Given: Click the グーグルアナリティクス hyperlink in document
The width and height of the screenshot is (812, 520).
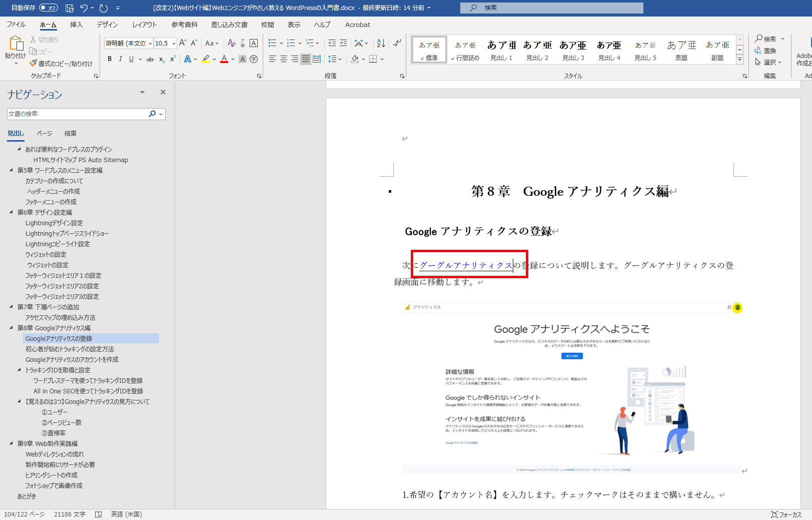Looking at the screenshot, I should [466, 265].
